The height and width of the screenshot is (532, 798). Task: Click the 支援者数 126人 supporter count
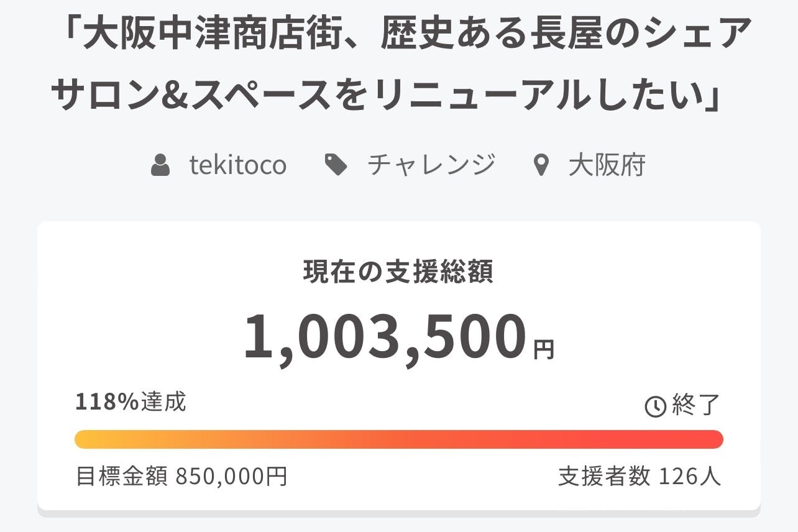pyautogui.click(x=640, y=477)
